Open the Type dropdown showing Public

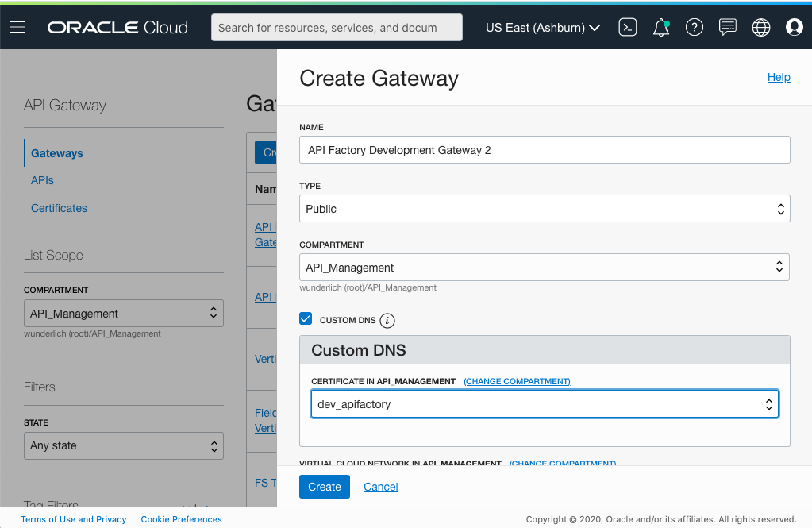(x=544, y=208)
